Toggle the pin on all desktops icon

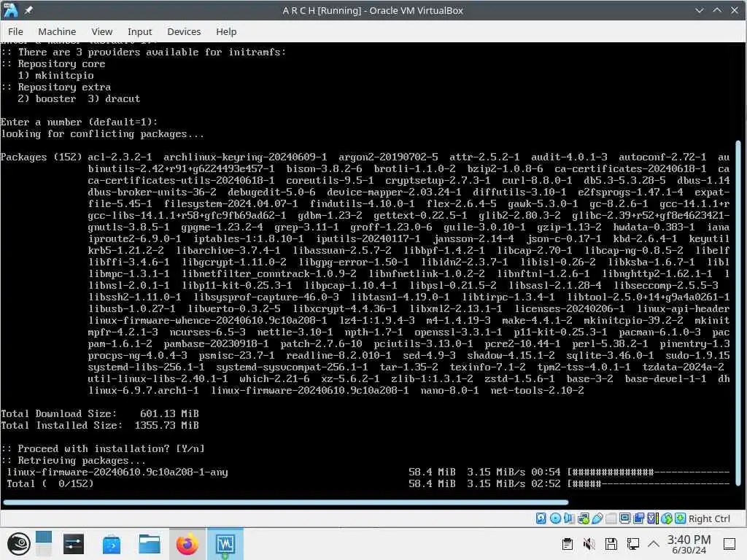click(x=28, y=10)
